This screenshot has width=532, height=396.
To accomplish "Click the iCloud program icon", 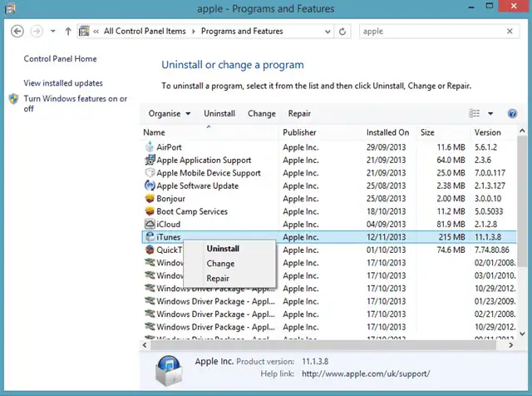I will [150, 224].
